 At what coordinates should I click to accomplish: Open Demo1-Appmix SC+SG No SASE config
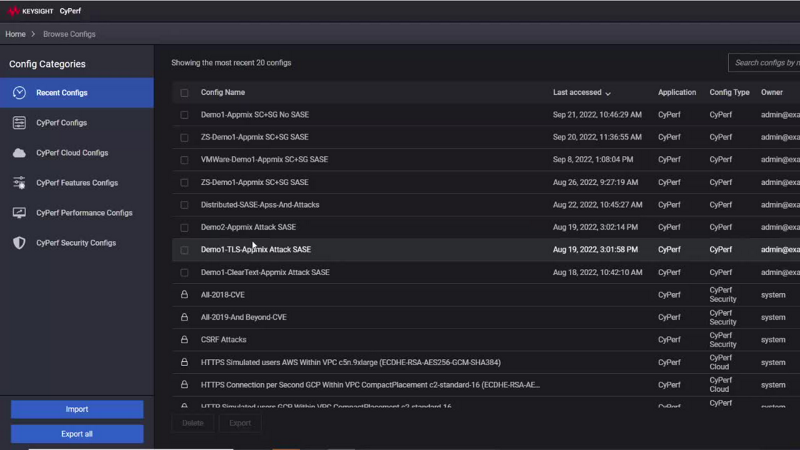(x=255, y=115)
